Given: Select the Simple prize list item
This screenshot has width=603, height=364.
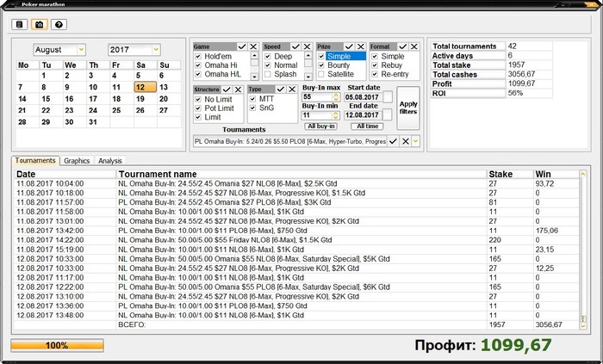Looking at the screenshot, I should point(345,57).
